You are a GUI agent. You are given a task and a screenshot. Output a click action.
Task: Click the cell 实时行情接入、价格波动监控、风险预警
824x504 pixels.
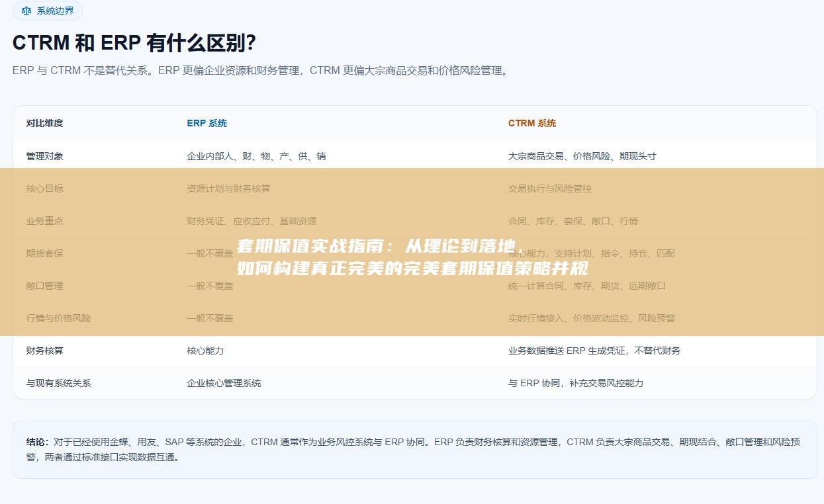point(592,318)
